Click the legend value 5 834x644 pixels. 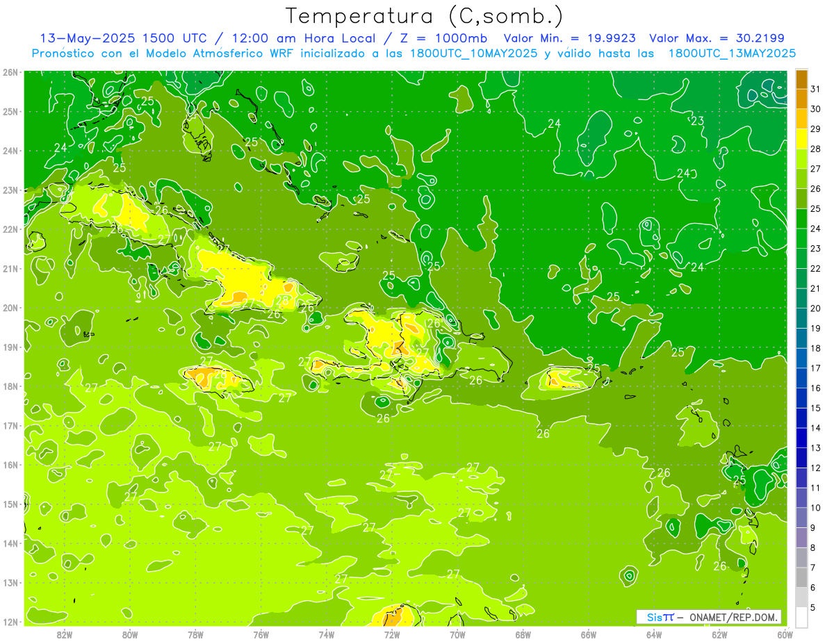pyautogui.click(x=814, y=608)
